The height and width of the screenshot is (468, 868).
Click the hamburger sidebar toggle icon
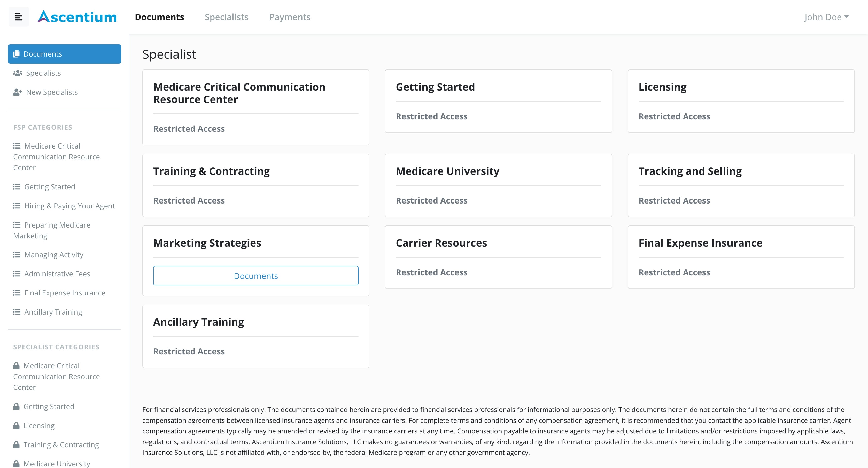click(x=19, y=17)
